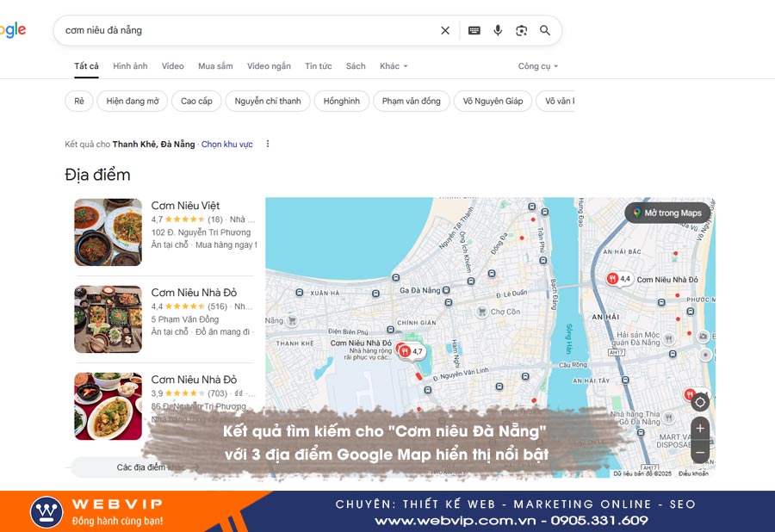Click the 102 Đ. Nguyễn Tri Phương address

[x=201, y=232]
